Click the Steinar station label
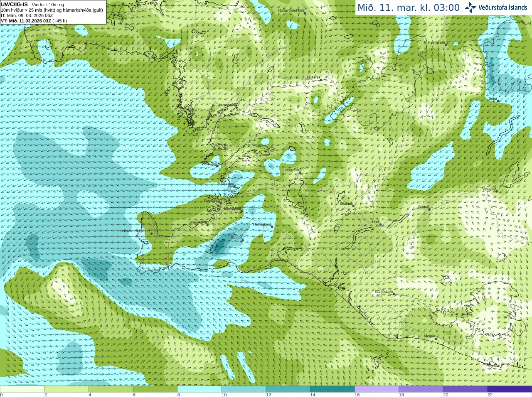The height and width of the screenshot is (398, 532). click(429, 336)
